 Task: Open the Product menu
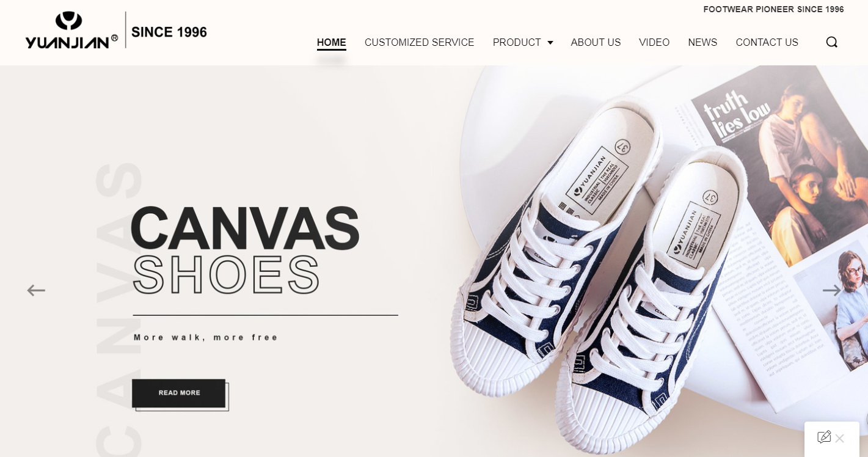click(517, 42)
